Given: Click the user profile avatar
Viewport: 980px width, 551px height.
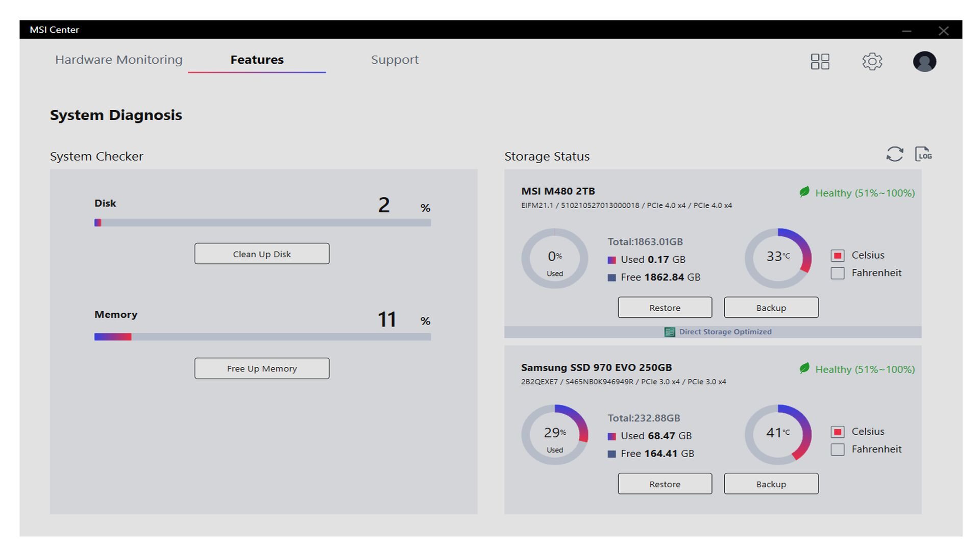Looking at the screenshot, I should pyautogui.click(x=924, y=62).
